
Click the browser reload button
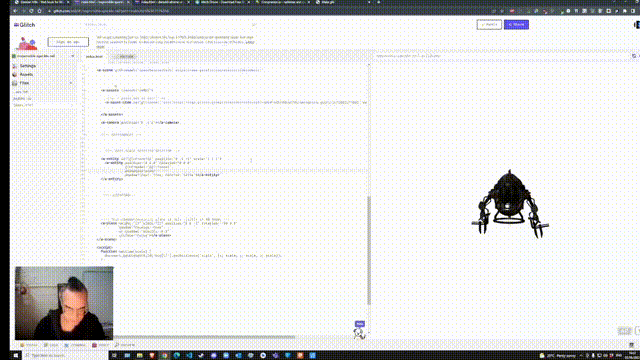click(31, 11)
